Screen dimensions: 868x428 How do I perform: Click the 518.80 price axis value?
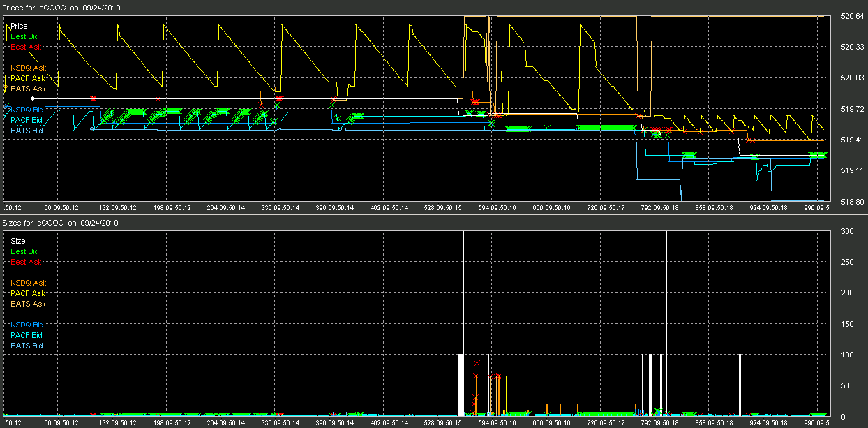click(853, 202)
